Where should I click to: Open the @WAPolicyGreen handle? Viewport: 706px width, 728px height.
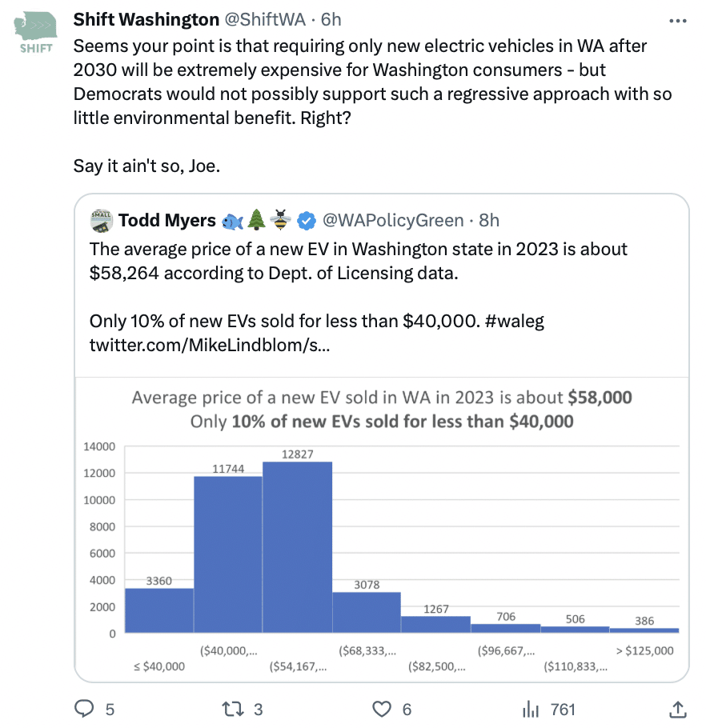tap(391, 220)
